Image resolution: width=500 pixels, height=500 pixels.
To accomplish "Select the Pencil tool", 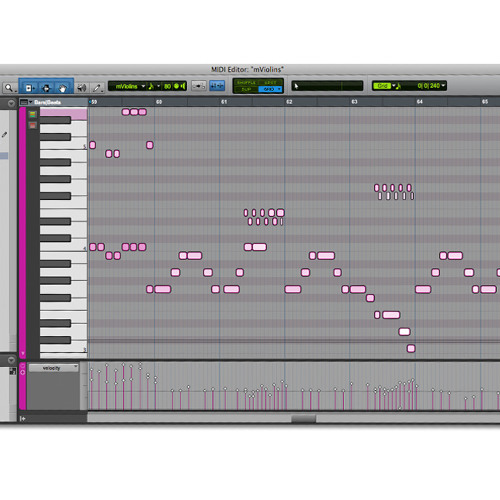I will tap(97, 88).
